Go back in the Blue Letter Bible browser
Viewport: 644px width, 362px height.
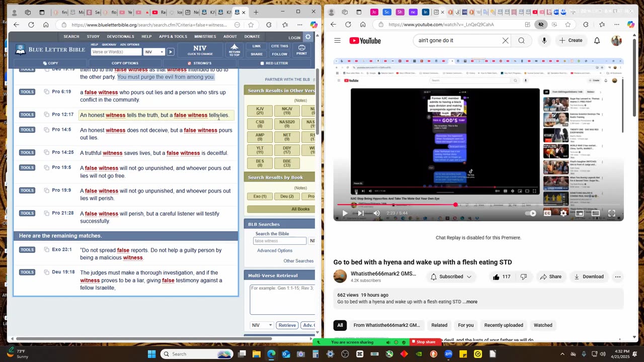coord(16,25)
